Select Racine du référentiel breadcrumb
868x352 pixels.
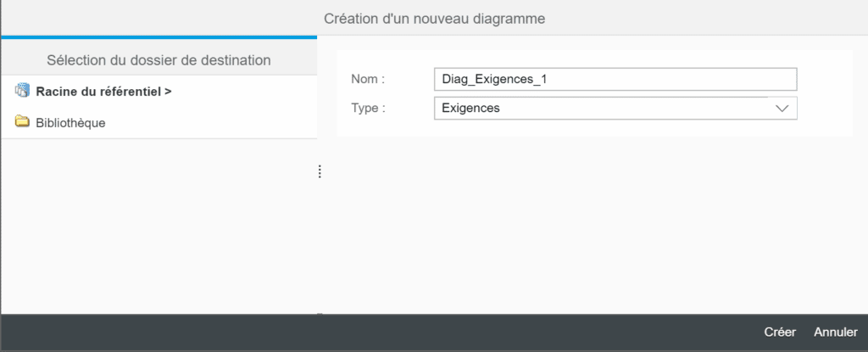tap(98, 92)
